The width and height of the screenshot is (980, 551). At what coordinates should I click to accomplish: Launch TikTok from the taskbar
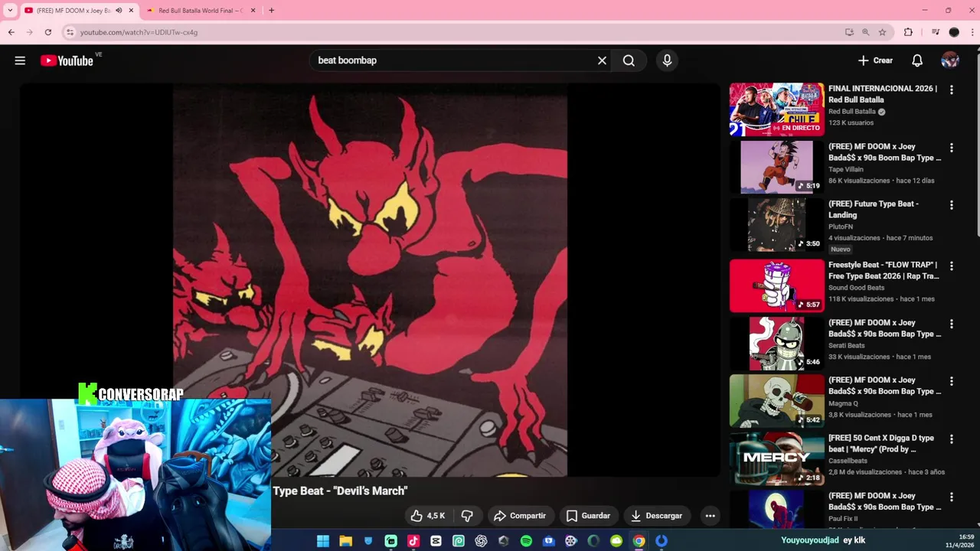[x=413, y=541]
